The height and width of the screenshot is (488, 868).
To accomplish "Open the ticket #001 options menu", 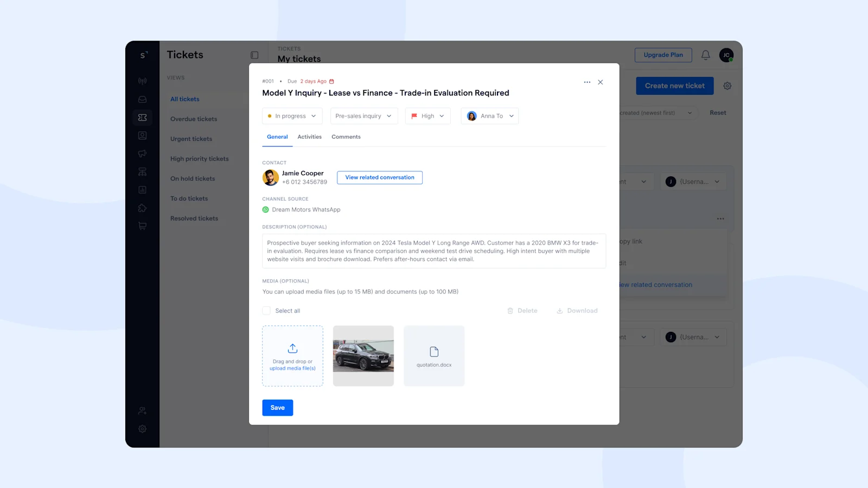I will (587, 82).
